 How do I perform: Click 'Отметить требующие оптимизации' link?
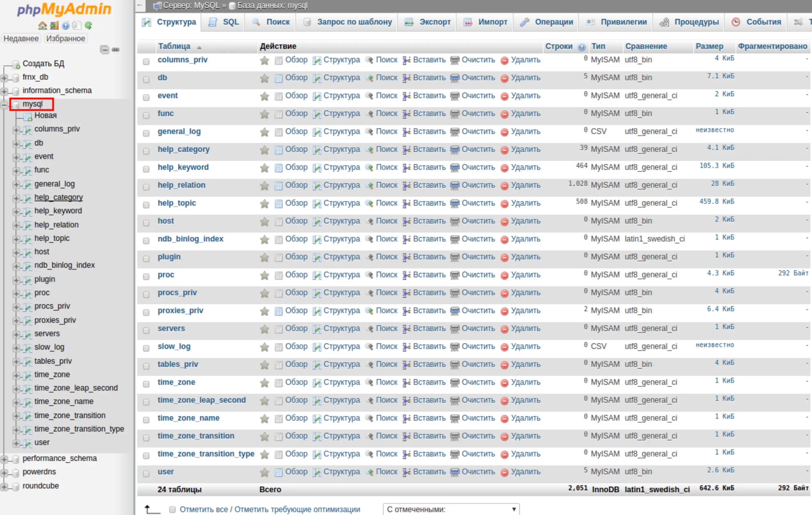coord(297,509)
